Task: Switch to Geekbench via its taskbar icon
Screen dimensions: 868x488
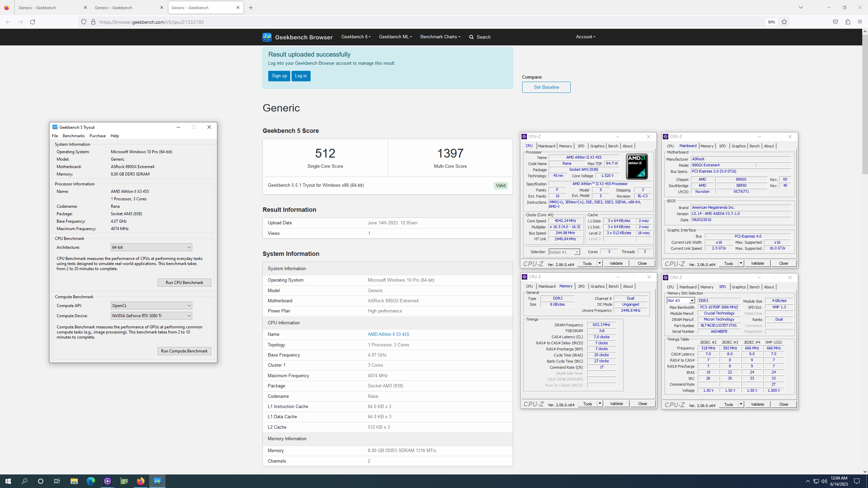Action: (157, 481)
